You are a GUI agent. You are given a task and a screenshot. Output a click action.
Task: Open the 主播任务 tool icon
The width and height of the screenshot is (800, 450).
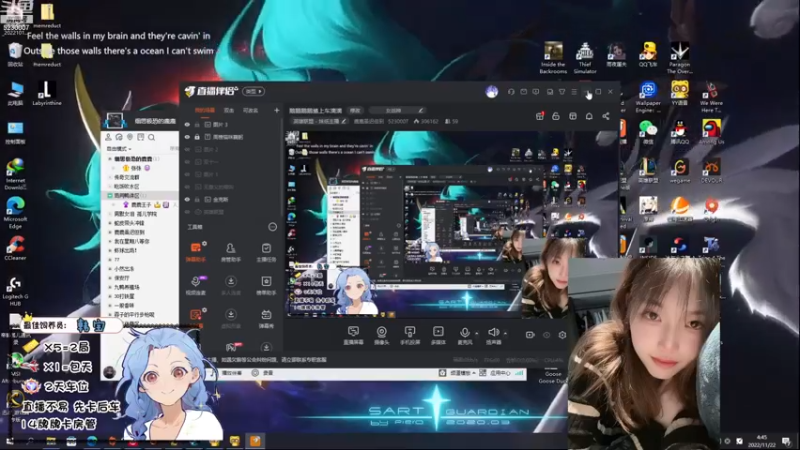(266, 252)
